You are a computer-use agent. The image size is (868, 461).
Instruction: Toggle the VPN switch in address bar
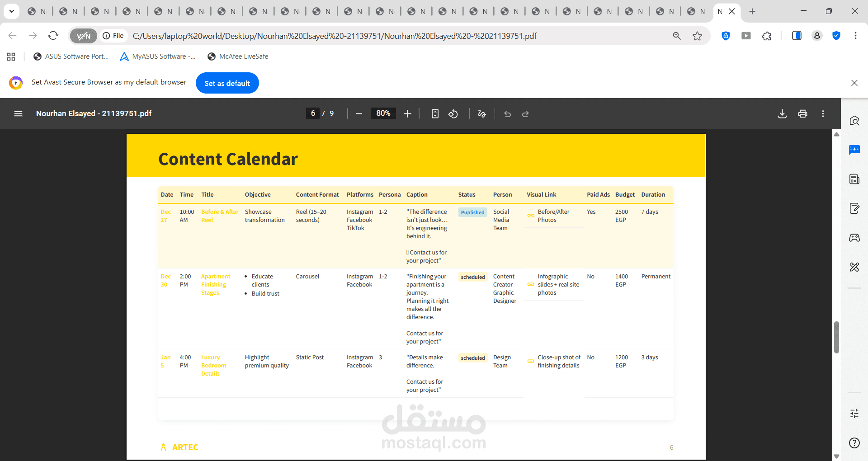84,36
